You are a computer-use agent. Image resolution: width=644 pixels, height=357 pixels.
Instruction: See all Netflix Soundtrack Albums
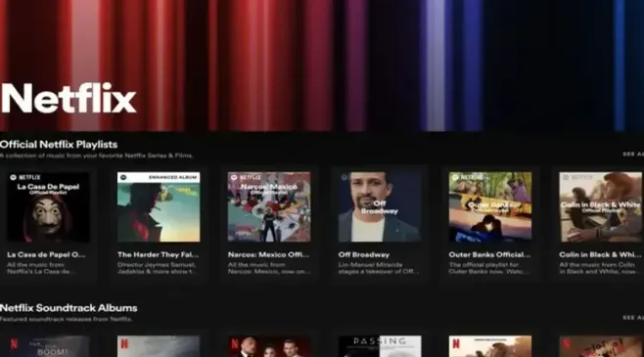[x=633, y=317]
